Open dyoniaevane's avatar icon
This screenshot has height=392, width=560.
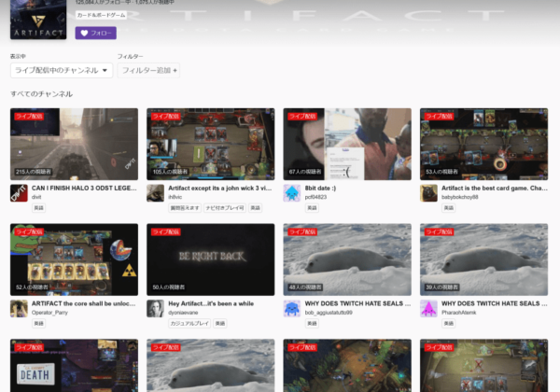pos(155,309)
